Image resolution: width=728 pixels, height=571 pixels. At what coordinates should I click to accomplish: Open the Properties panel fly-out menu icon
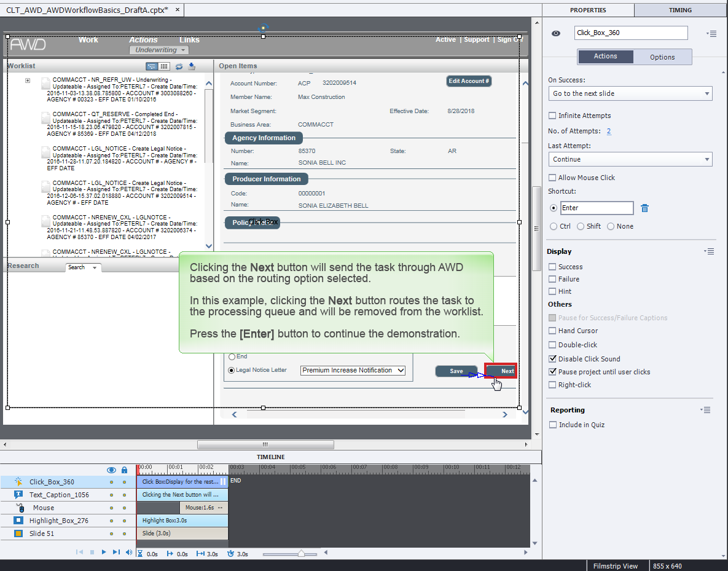711,34
